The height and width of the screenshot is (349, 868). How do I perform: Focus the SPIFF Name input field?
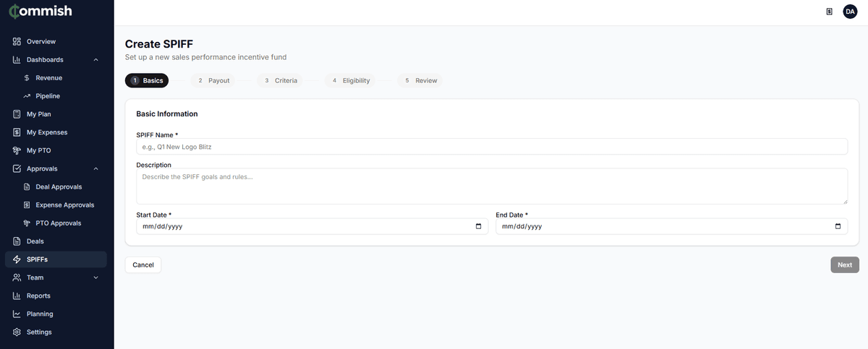(x=492, y=147)
